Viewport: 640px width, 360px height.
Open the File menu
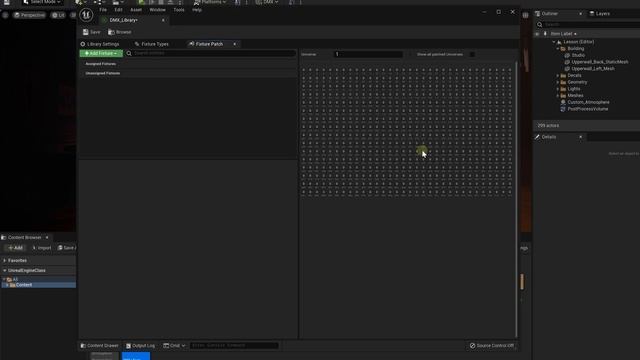pos(103,10)
